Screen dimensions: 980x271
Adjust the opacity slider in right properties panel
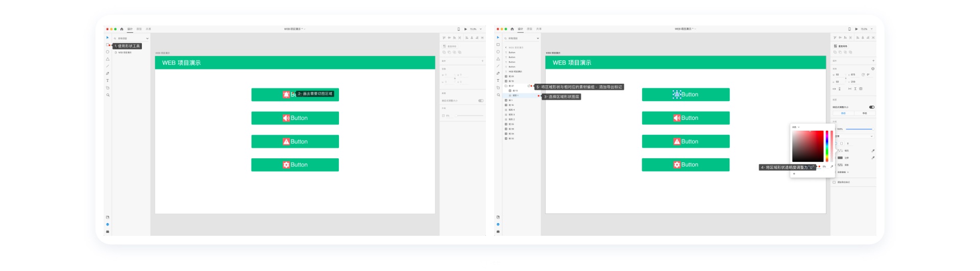click(859, 129)
